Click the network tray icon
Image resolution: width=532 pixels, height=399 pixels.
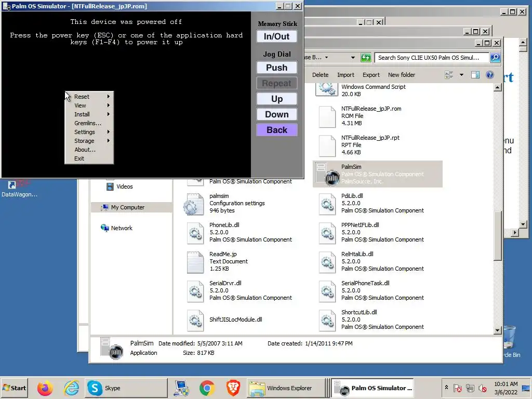(470, 388)
